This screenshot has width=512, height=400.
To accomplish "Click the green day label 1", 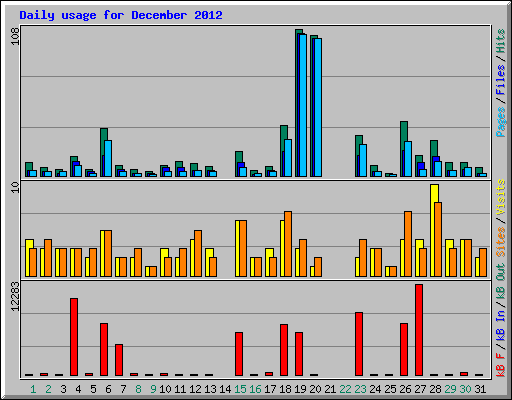I will point(33,389).
